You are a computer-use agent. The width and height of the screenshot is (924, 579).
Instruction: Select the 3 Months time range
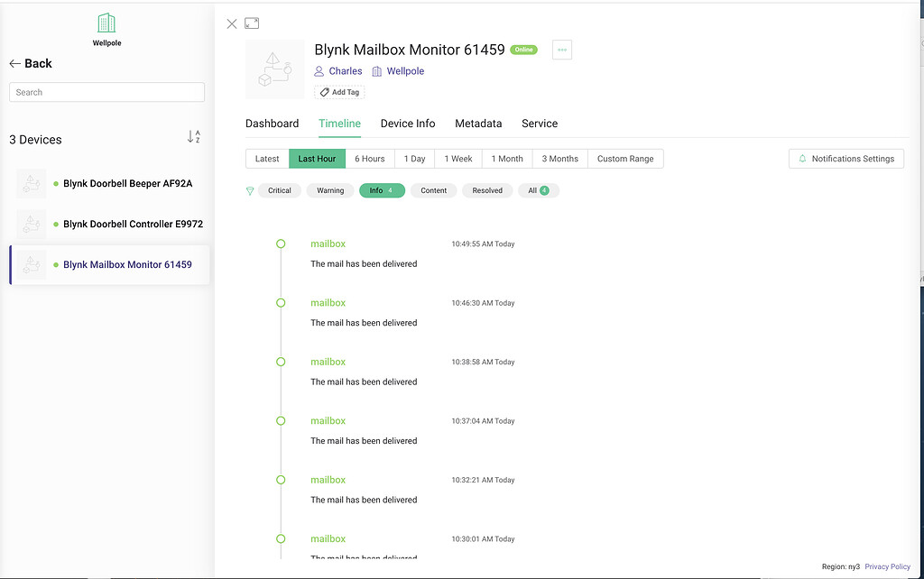[559, 159]
